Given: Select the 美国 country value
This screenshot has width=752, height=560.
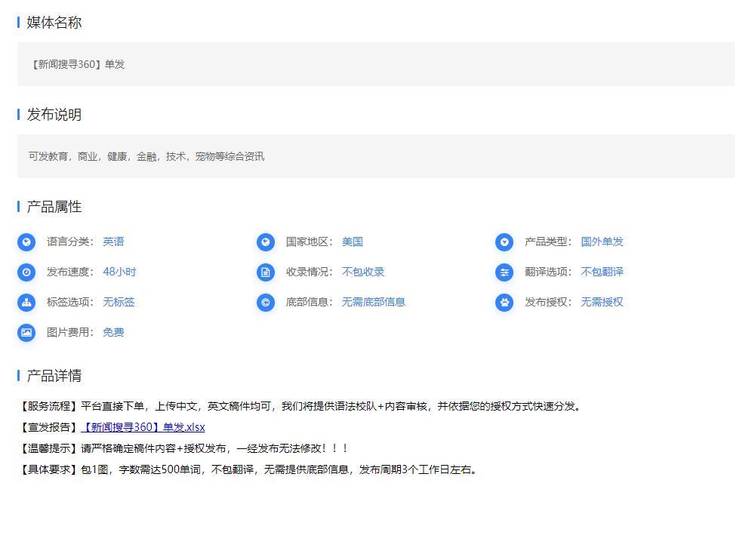Looking at the screenshot, I should point(352,242).
